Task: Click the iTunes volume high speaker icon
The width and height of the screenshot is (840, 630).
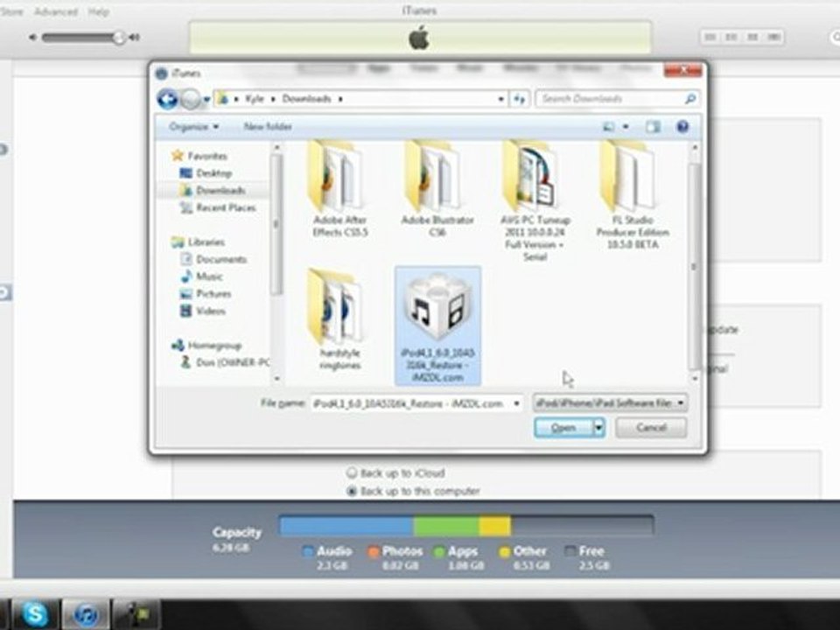Action: [x=134, y=38]
